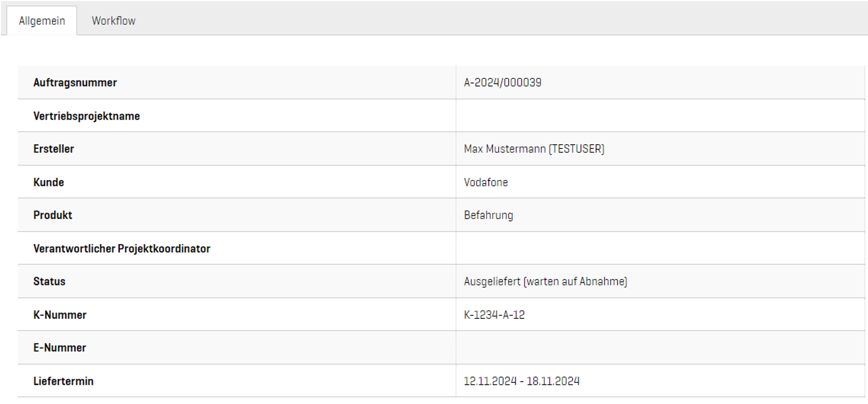Click the Liefertermin label

point(63,381)
